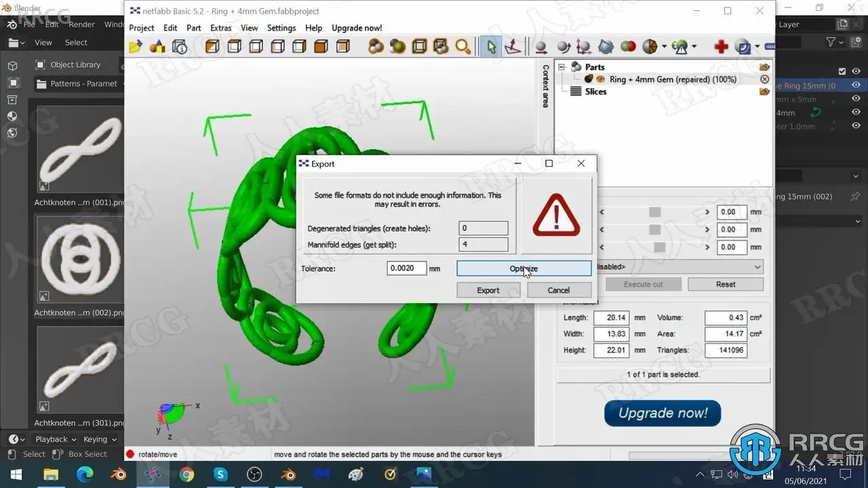Click the align-to-plane tool beside the selection arrow
The width and height of the screenshot is (868, 488).
pyautogui.click(x=513, y=47)
